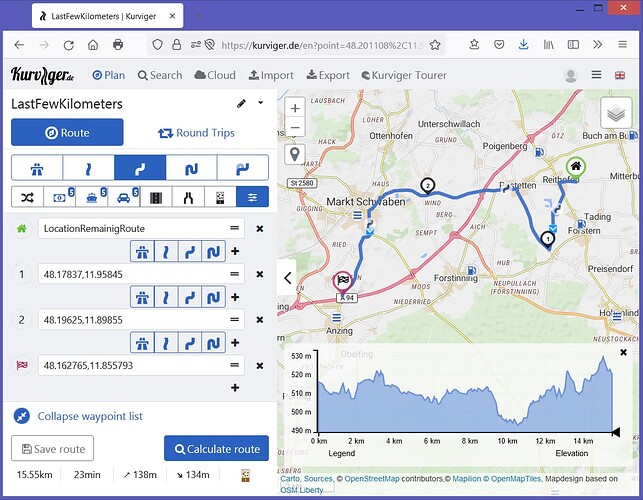Toggle the avoid toll roads option
Image resolution: width=643 pixels, height=500 pixels.
[x=57, y=197]
